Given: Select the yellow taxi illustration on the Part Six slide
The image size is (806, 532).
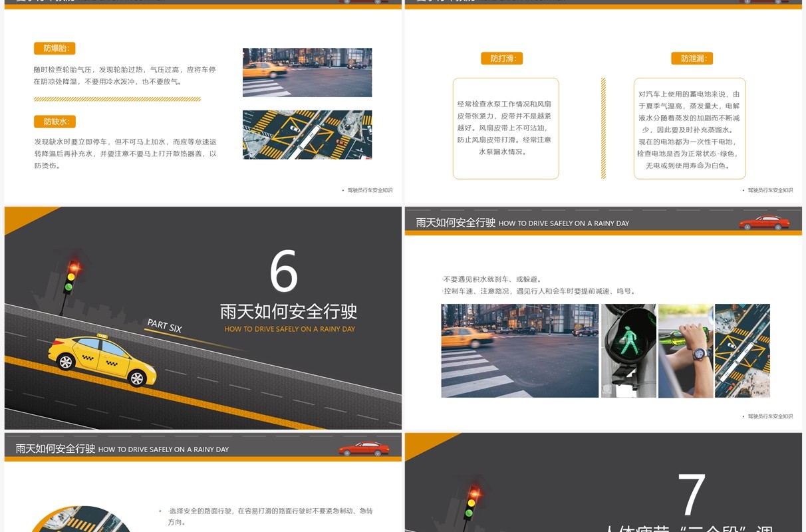Looking at the screenshot, I should (102, 360).
